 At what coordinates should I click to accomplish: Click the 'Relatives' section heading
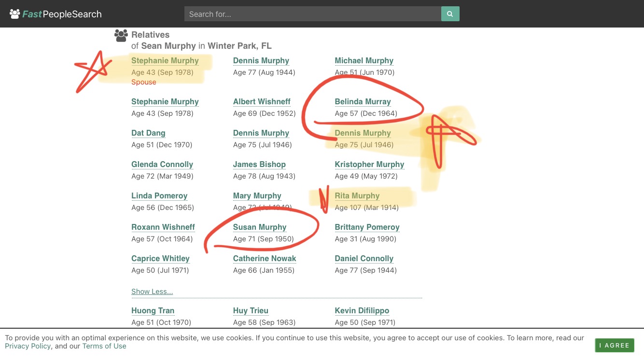[x=151, y=35]
